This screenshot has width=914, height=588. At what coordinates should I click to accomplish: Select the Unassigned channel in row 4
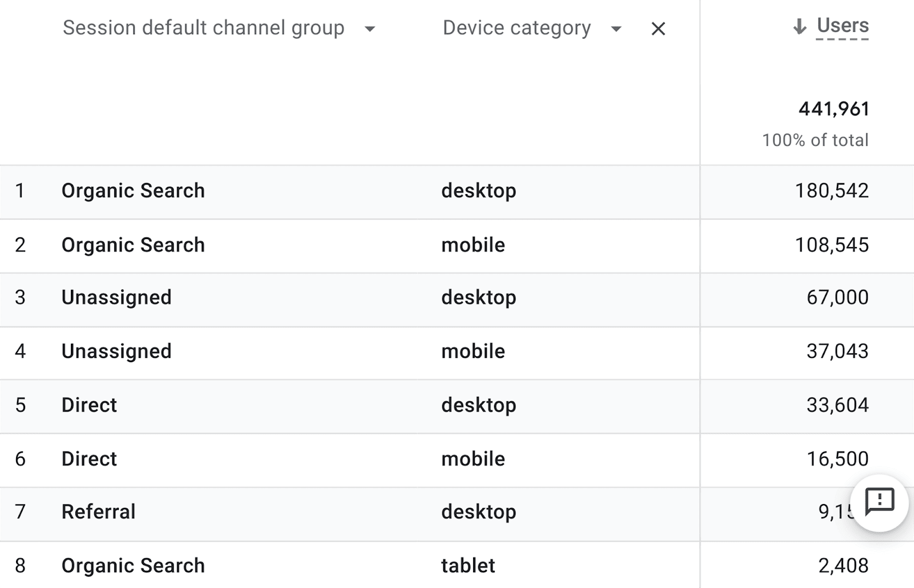point(117,352)
